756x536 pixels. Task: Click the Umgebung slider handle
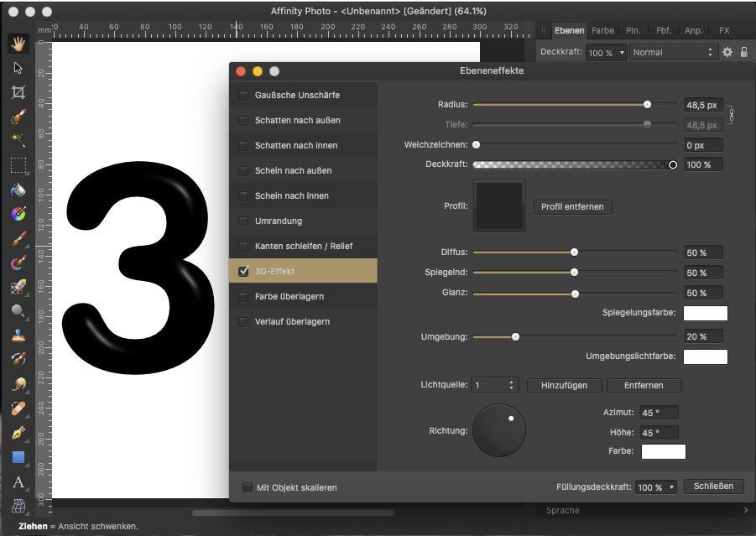(515, 337)
